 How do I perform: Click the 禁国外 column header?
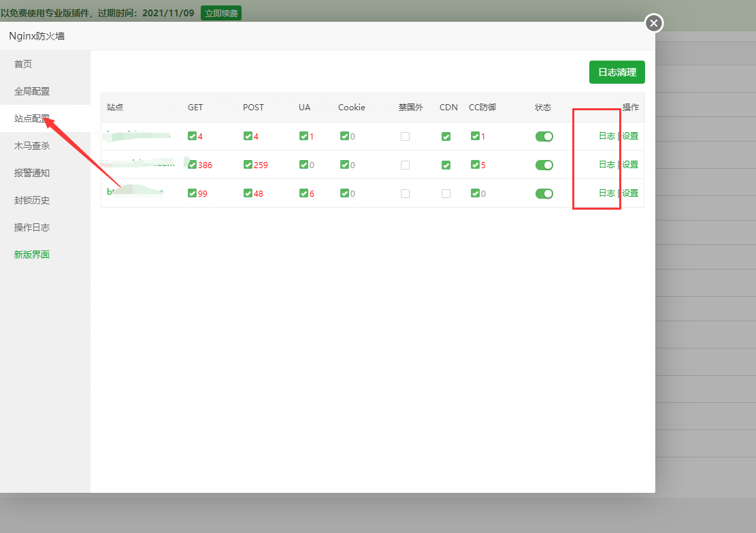coord(411,107)
